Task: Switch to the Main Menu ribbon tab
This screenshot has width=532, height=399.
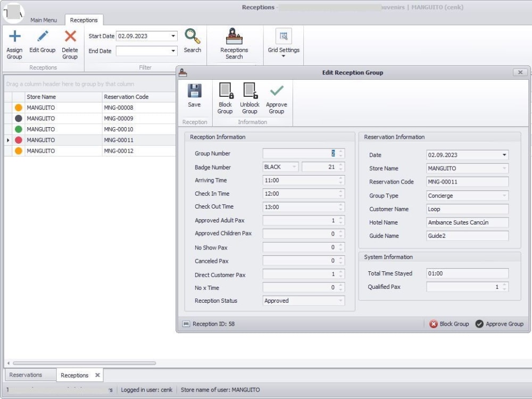Action: coord(44,20)
